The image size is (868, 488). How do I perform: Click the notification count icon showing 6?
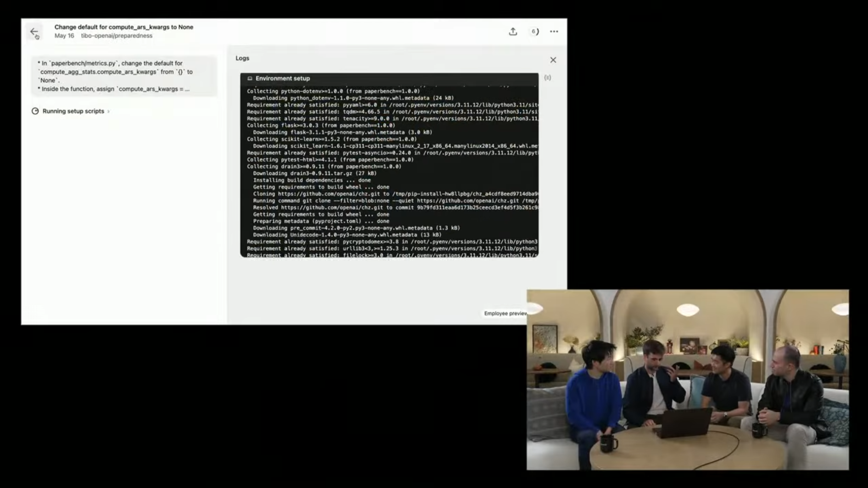click(534, 32)
